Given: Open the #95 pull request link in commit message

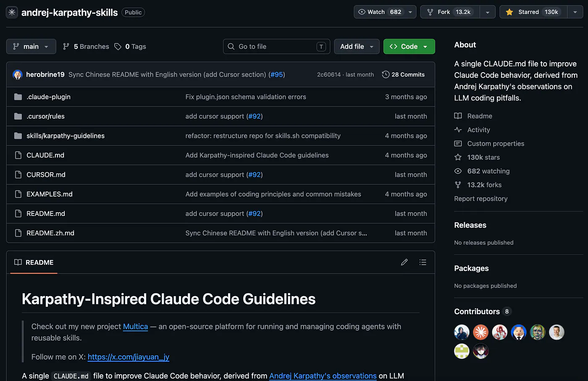Looking at the screenshot, I should click(x=277, y=74).
